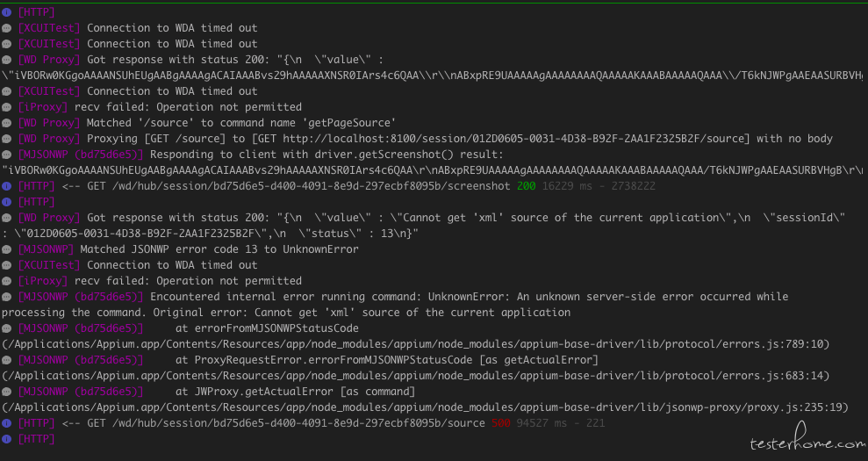Click the red 500 status code
Viewport: 868px width, 461px height.
(x=500, y=423)
